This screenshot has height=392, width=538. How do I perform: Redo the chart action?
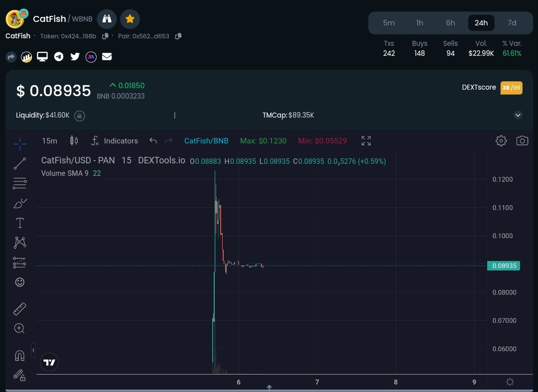coord(168,140)
